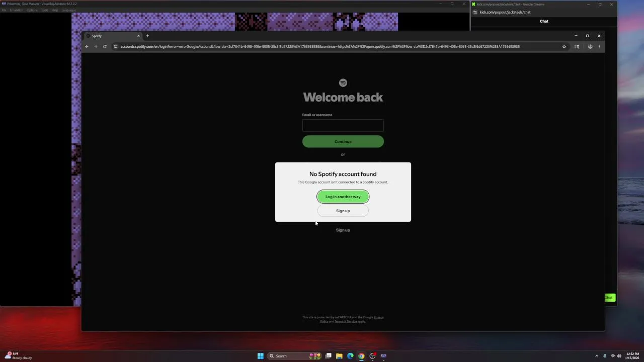This screenshot has width=644, height=362.
Task: Go back in Spotify browser window
Action: coord(87,46)
